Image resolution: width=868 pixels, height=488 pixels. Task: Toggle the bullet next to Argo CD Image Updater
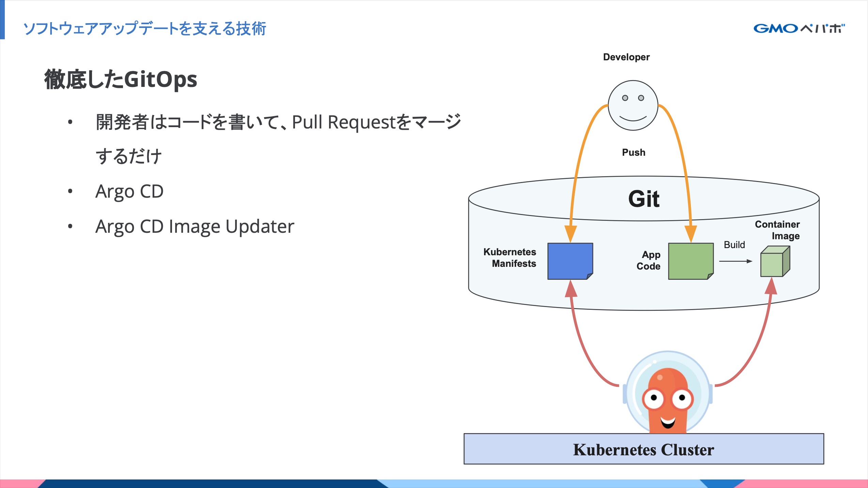[x=71, y=226]
